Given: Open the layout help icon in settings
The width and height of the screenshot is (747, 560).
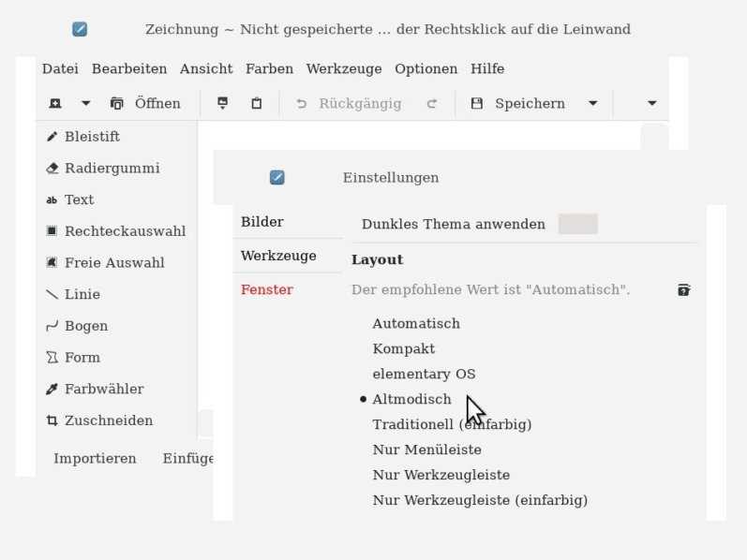Looking at the screenshot, I should tap(684, 290).
